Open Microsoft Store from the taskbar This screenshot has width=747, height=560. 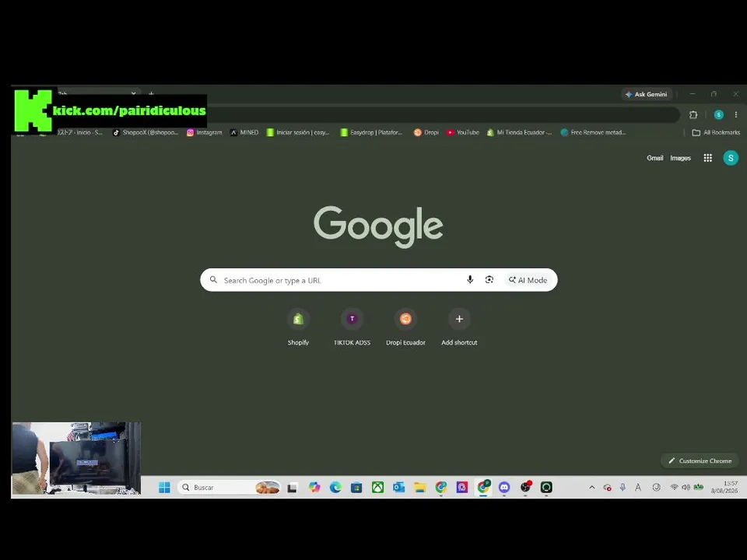coord(356,487)
